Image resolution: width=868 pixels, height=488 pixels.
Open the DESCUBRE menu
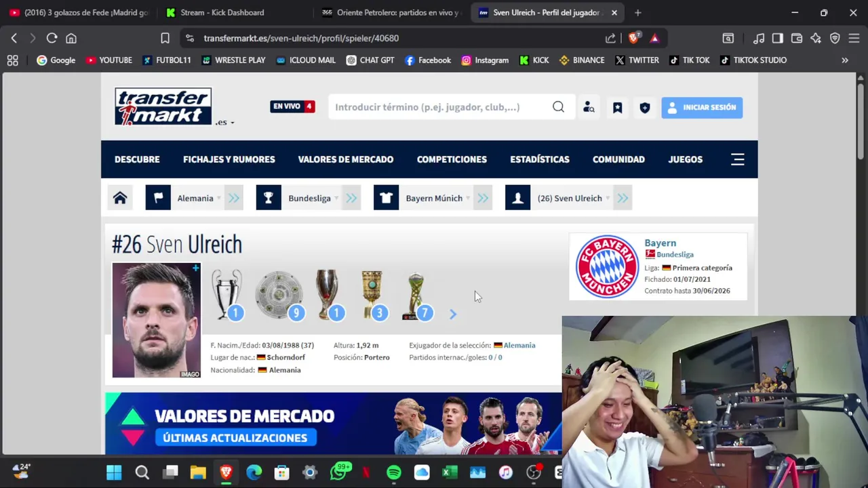tap(137, 159)
